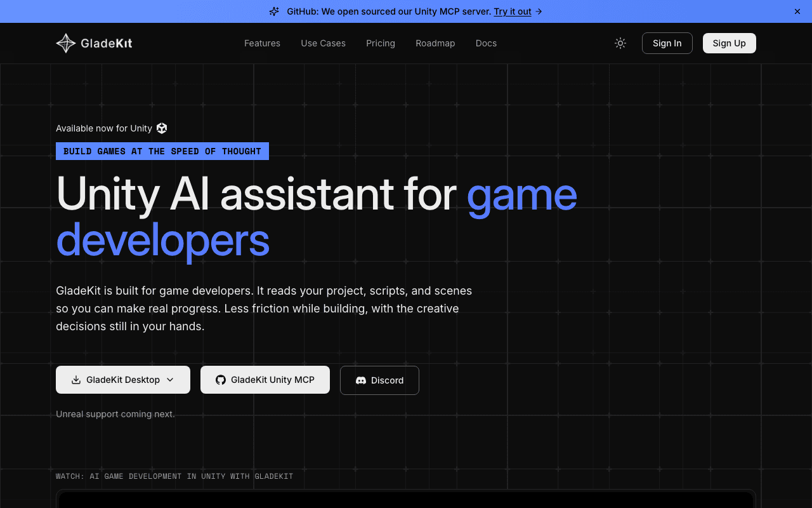Click 'BUILD GAMES AT THE SPEED OF THOUGHT' badge

pyautogui.click(x=162, y=151)
